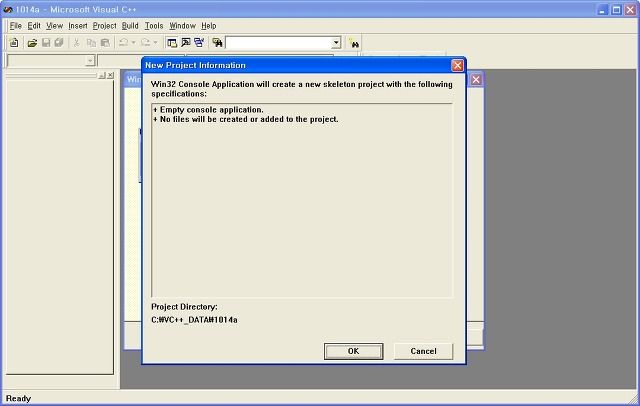Expand the class combo box on WizardBar
The image size is (640, 406).
[x=90, y=61]
